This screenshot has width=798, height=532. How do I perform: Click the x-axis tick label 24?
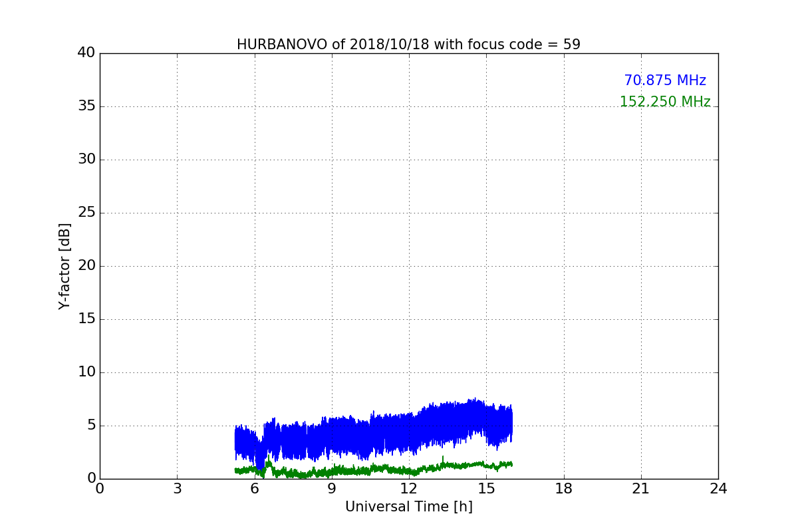[x=718, y=489]
